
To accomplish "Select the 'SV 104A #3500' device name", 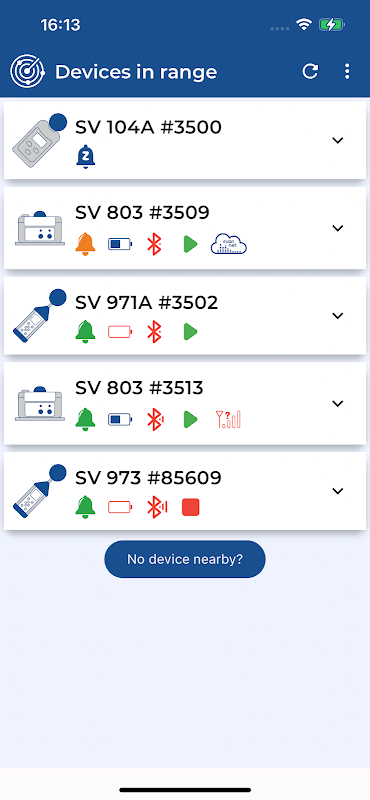I will [149, 127].
